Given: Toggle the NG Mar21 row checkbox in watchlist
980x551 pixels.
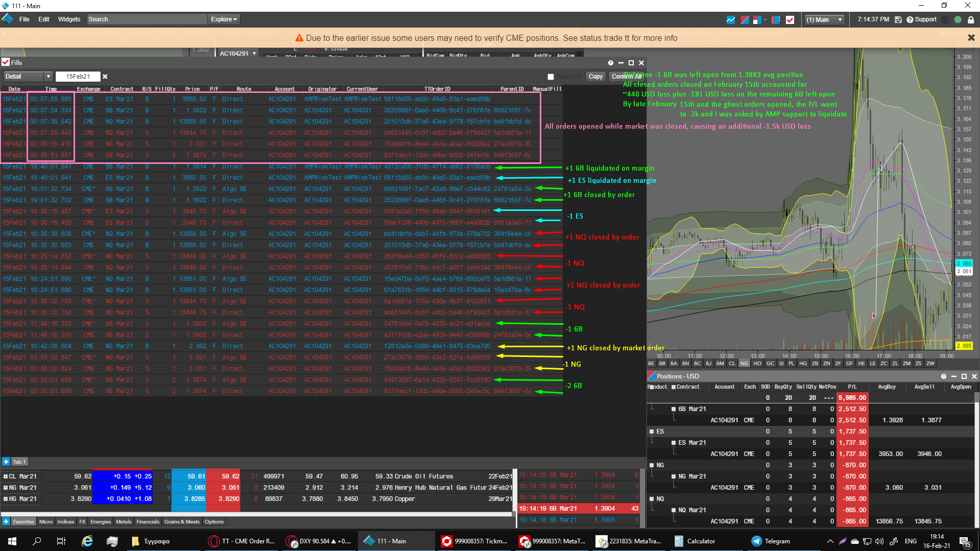Looking at the screenshot, I should pos(6,488).
